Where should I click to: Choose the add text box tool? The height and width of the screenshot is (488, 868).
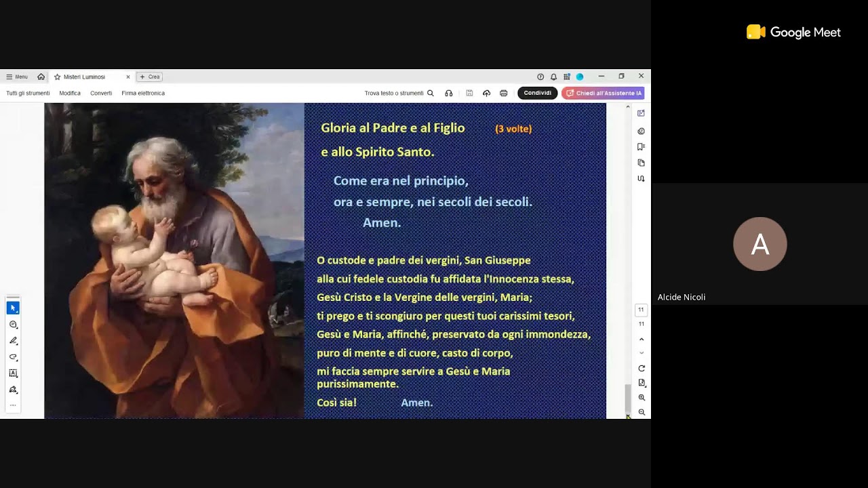[13, 373]
